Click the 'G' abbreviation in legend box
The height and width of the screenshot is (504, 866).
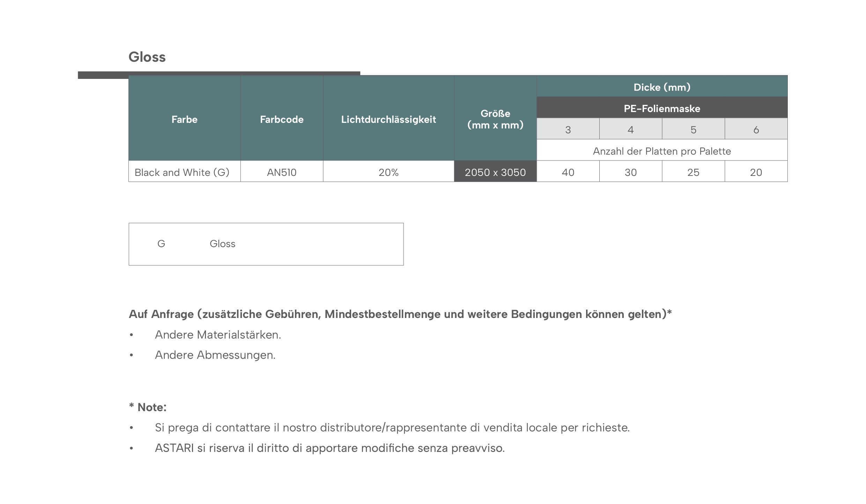(161, 244)
